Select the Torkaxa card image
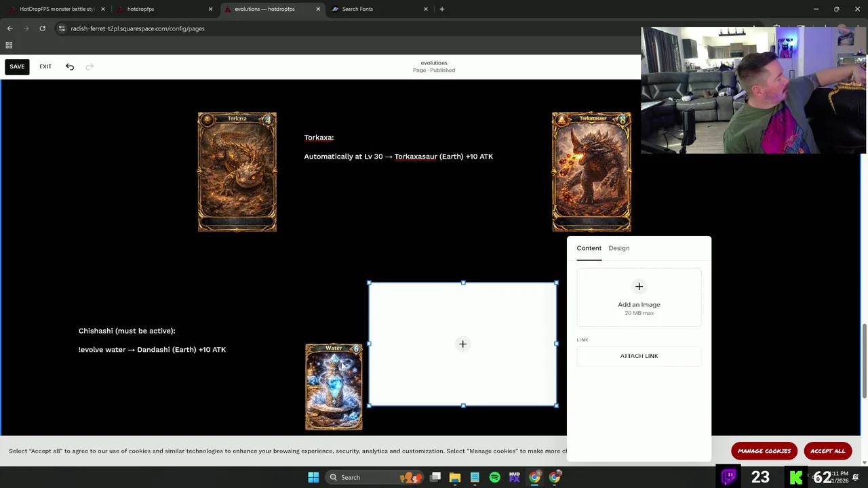 pos(237,172)
